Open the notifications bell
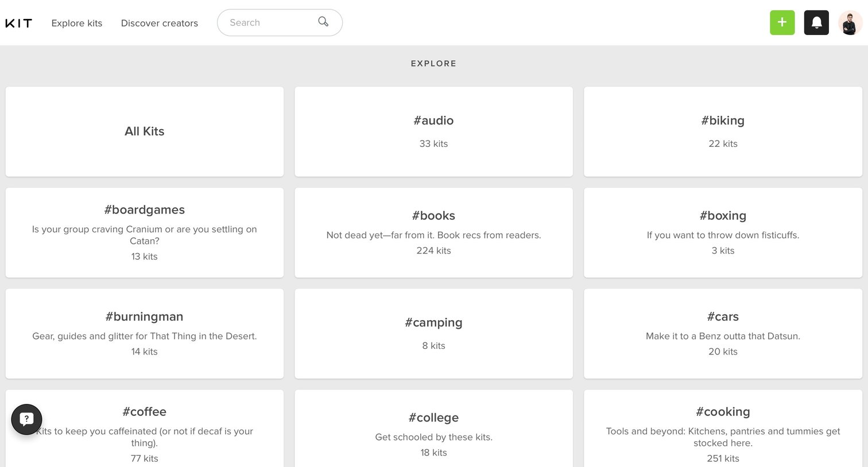 click(x=816, y=22)
